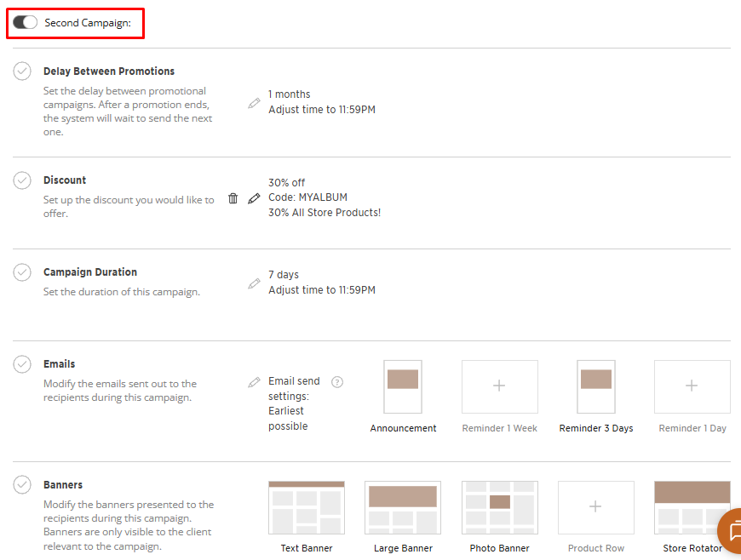The width and height of the screenshot is (741, 560).
Task: Edit the Delay Between Promotions setting
Action: 254,103
